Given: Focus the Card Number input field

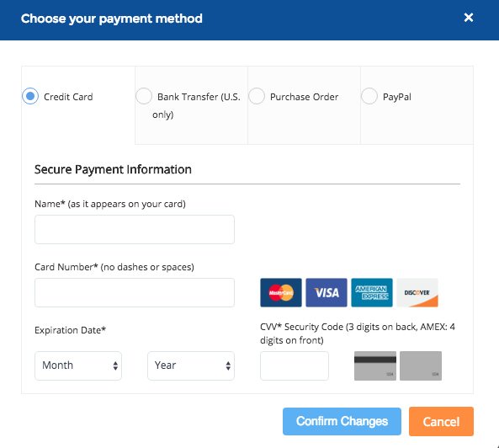Looking at the screenshot, I should click(x=135, y=292).
